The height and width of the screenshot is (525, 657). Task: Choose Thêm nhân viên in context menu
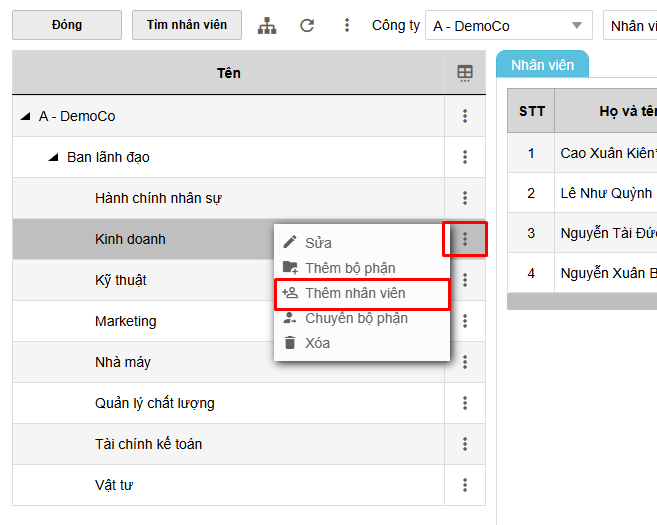pos(355,293)
